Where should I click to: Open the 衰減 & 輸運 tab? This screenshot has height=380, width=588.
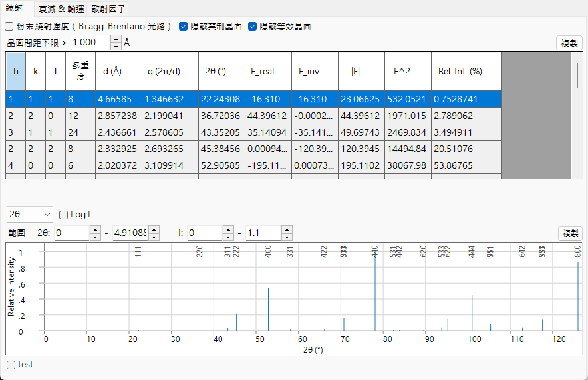(x=61, y=9)
